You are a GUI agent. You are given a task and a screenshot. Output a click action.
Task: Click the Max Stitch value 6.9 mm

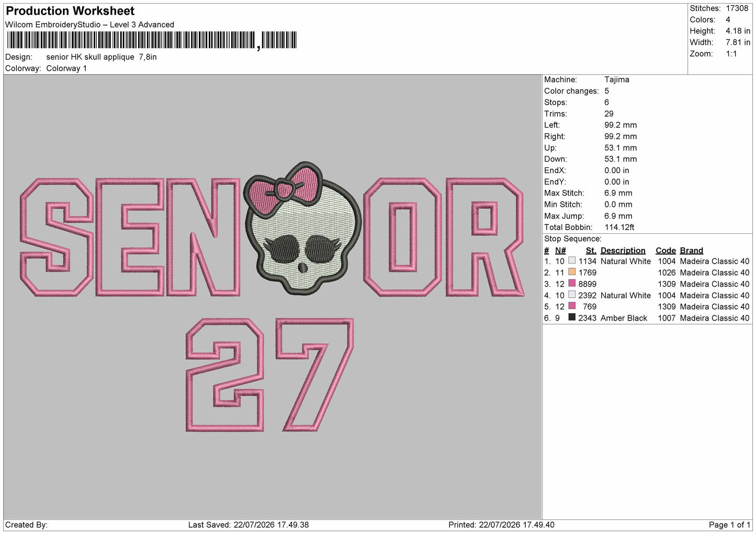click(x=618, y=193)
